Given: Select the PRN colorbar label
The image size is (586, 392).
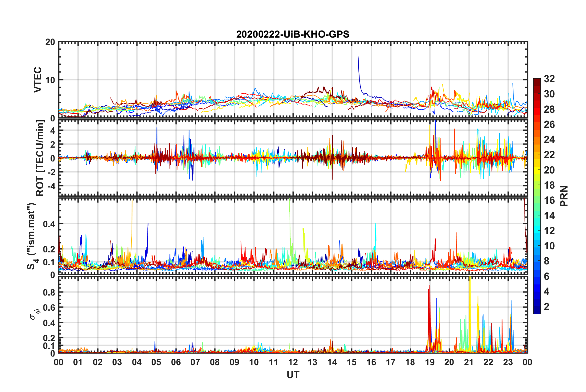Looking at the screenshot, I should click(x=564, y=196).
